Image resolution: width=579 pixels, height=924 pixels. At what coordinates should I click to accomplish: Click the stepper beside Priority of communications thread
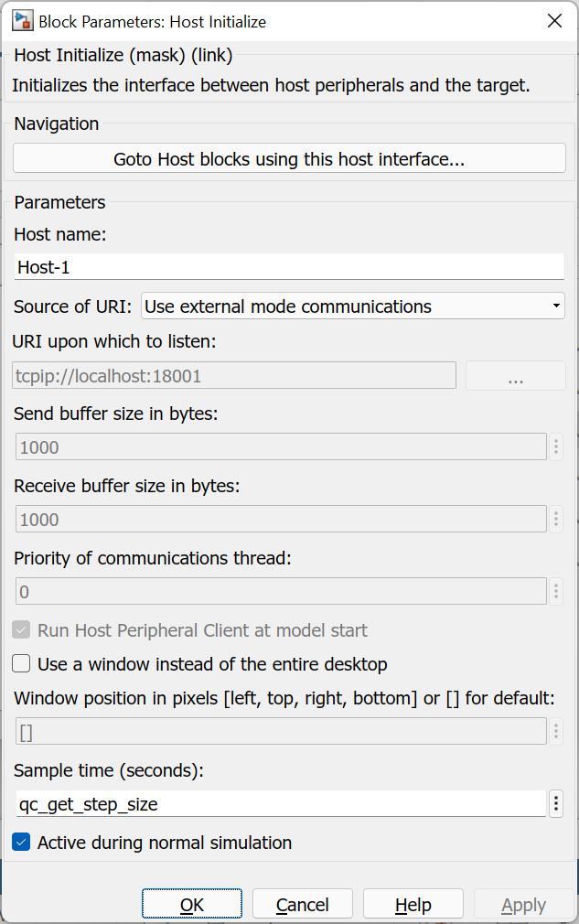555,592
